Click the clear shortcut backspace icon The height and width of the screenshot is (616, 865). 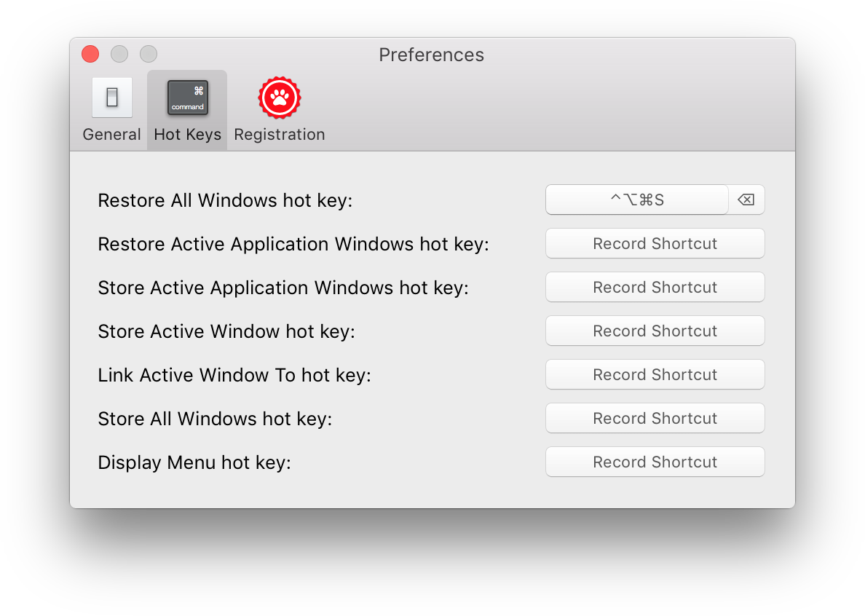(x=746, y=200)
